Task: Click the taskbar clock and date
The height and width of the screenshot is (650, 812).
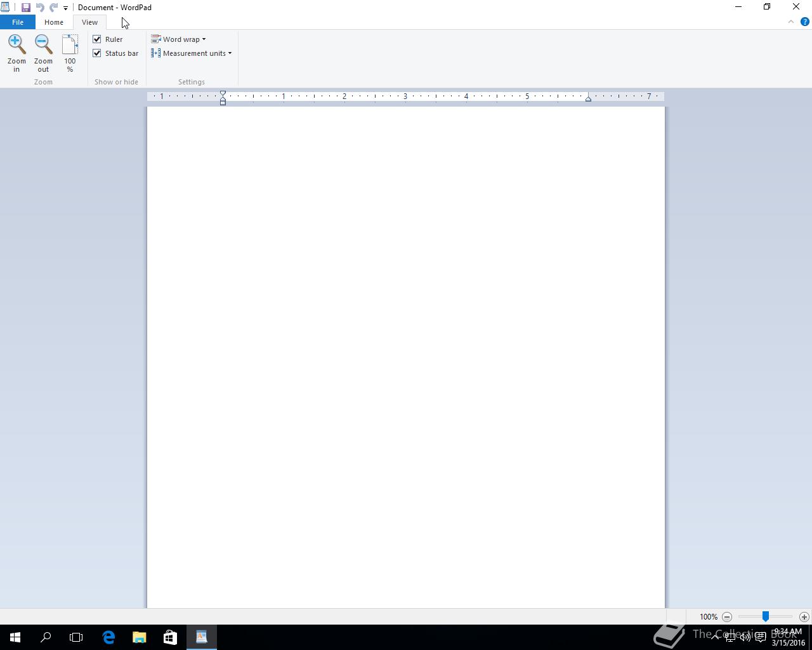Action: coord(788,637)
